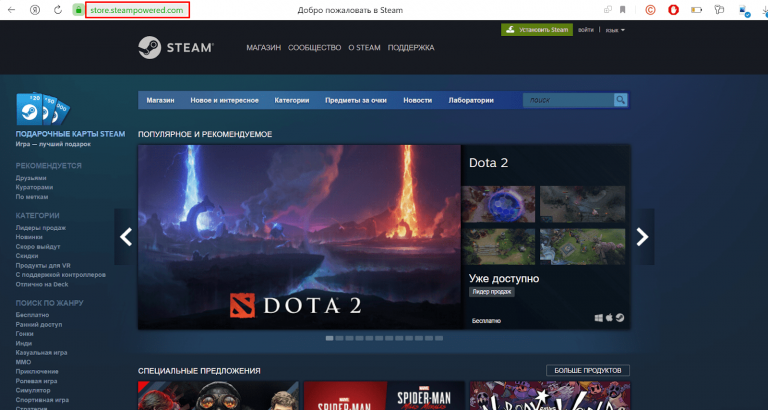Open the Предметы за очки nav tab
The width and height of the screenshot is (768, 410).
tap(356, 100)
